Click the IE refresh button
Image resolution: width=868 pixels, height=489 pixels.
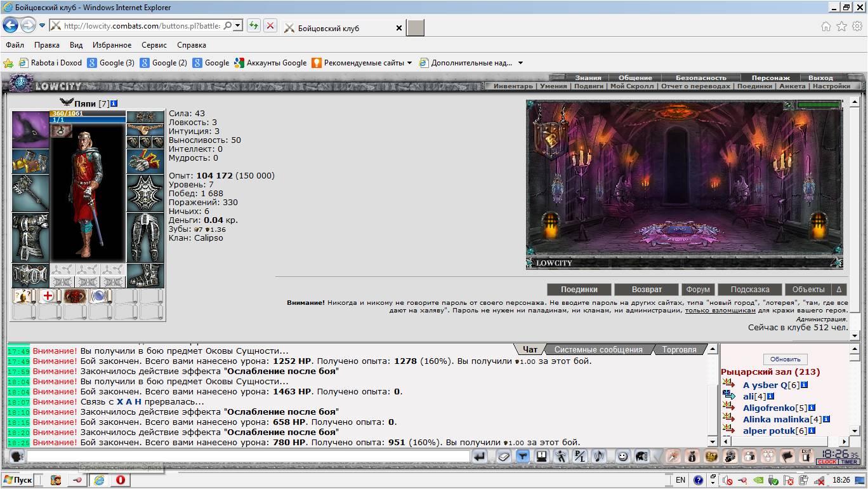[254, 26]
